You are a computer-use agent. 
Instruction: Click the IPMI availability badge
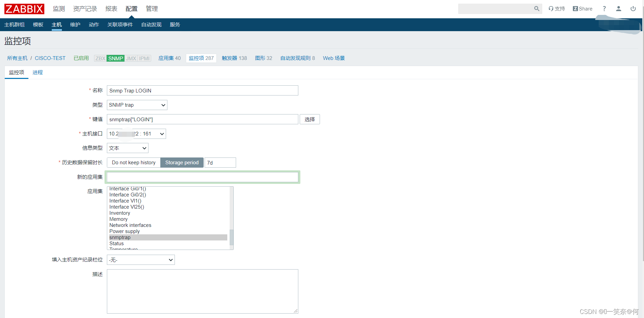[x=144, y=58]
